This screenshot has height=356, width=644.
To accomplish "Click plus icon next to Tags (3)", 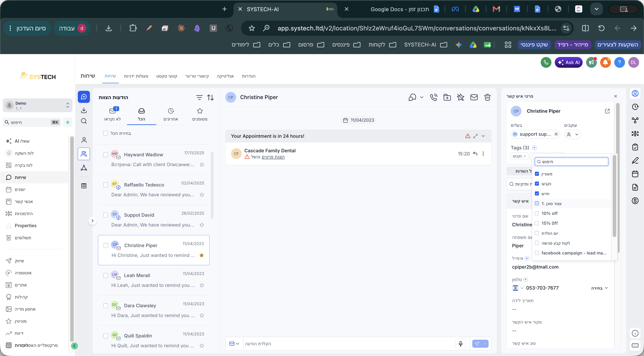I will [x=534, y=148].
